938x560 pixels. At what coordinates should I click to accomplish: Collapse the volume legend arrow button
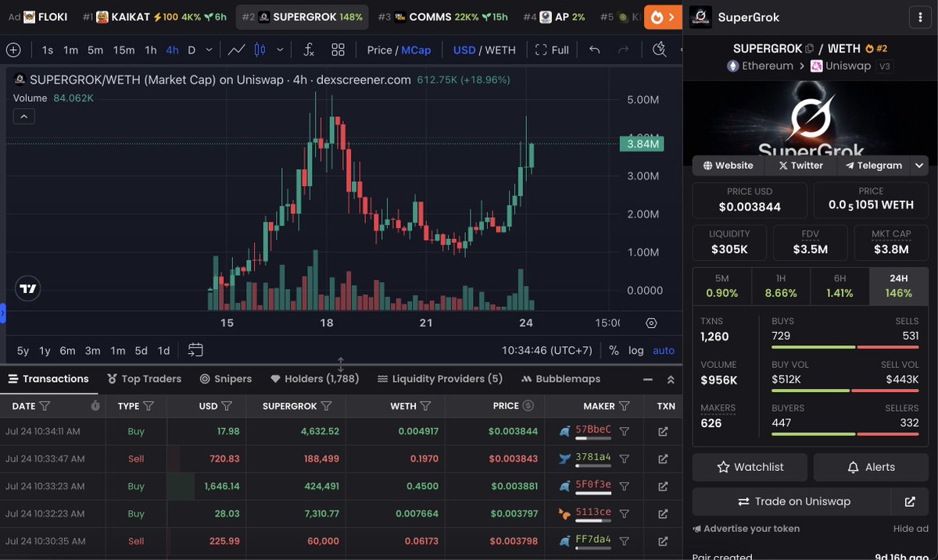[x=23, y=116]
